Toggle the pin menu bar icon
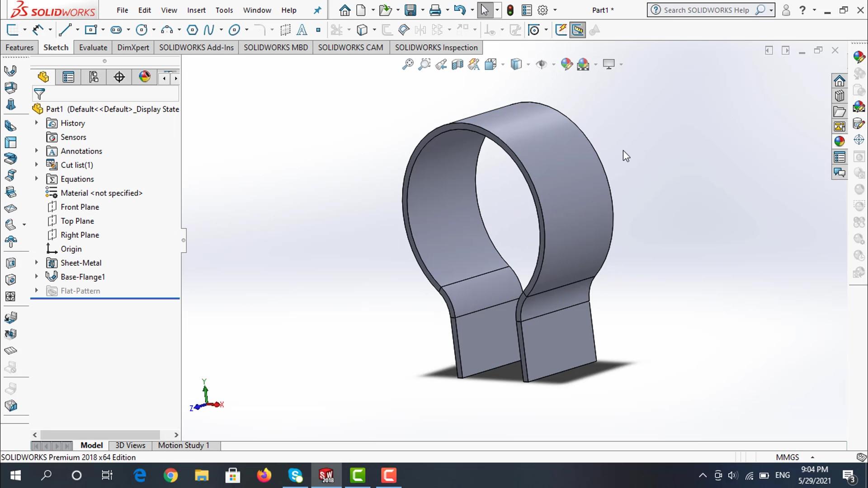 pos(317,10)
